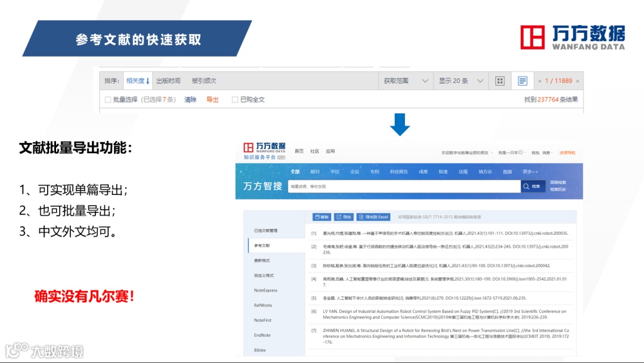Click the blue 导出 button above the references
Viewport: 644px width, 363px height.
tap(344, 217)
